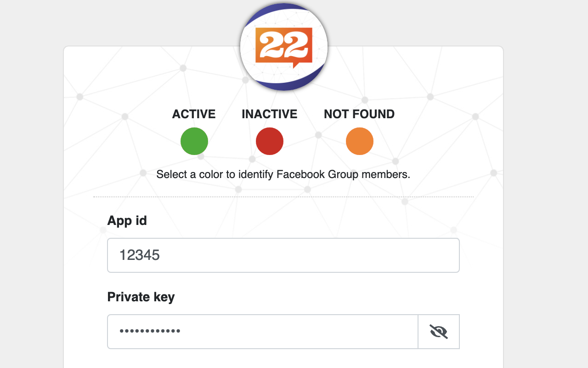Select the orange NOT FOUND status circle

360,141
